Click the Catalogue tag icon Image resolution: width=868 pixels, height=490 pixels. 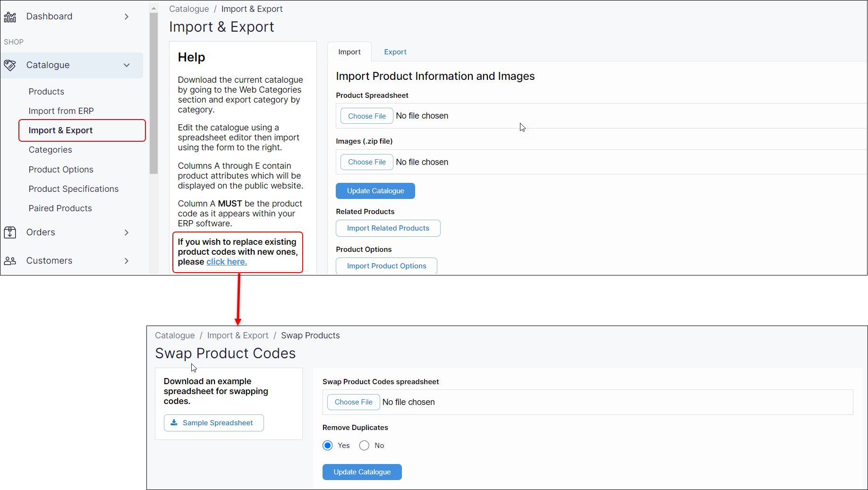tap(10, 65)
